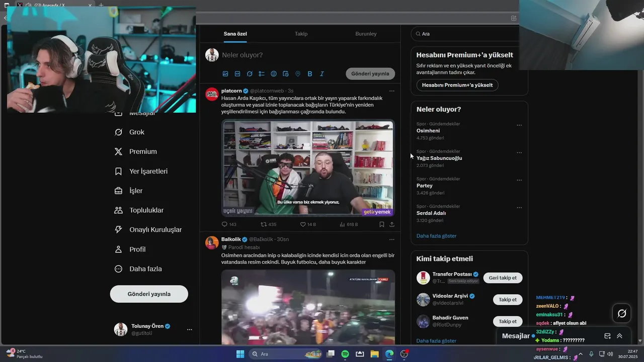This screenshot has height=362, width=644.
Task: Tag a location in the composer
Action: tap(298, 74)
